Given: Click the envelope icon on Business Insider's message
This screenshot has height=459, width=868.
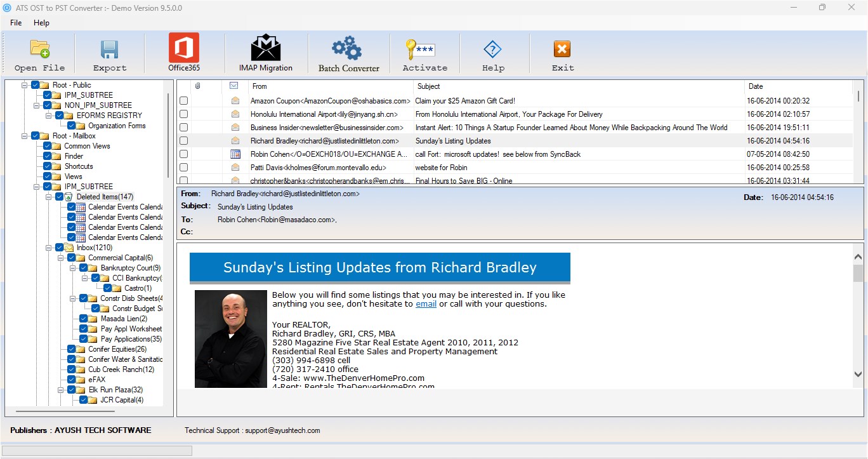Looking at the screenshot, I should click(x=235, y=127).
